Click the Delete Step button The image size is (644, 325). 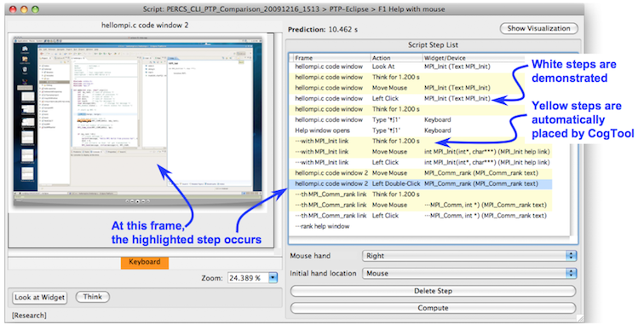[433, 291]
